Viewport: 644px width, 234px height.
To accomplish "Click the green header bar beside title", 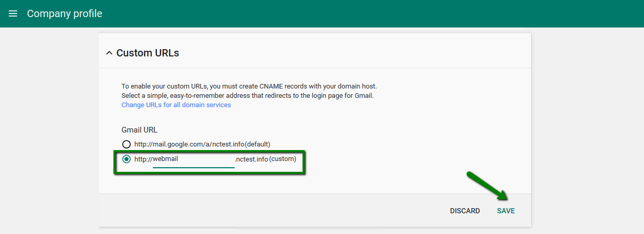I will (x=363, y=13).
